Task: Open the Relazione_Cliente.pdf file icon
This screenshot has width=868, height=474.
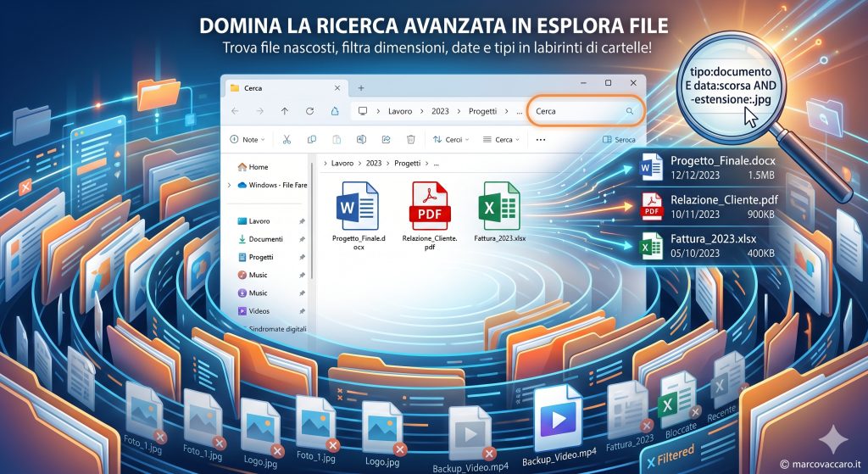Action: coord(430,206)
